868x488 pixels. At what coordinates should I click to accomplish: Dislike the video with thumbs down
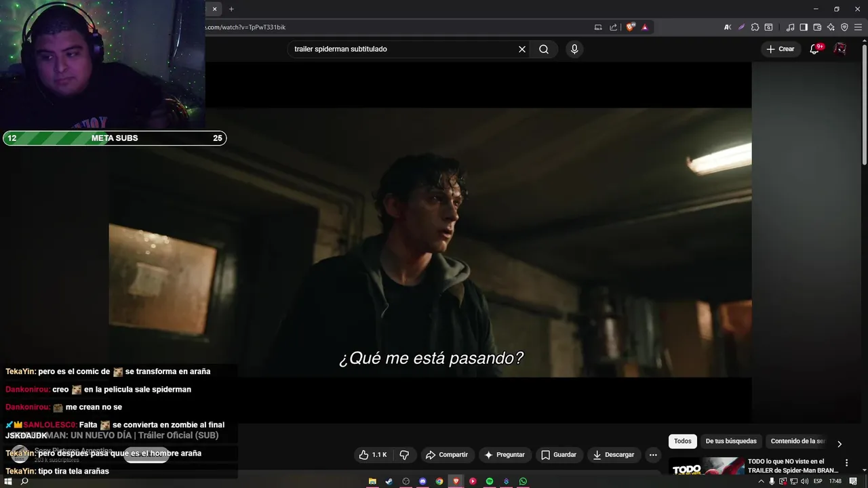coord(404,455)
